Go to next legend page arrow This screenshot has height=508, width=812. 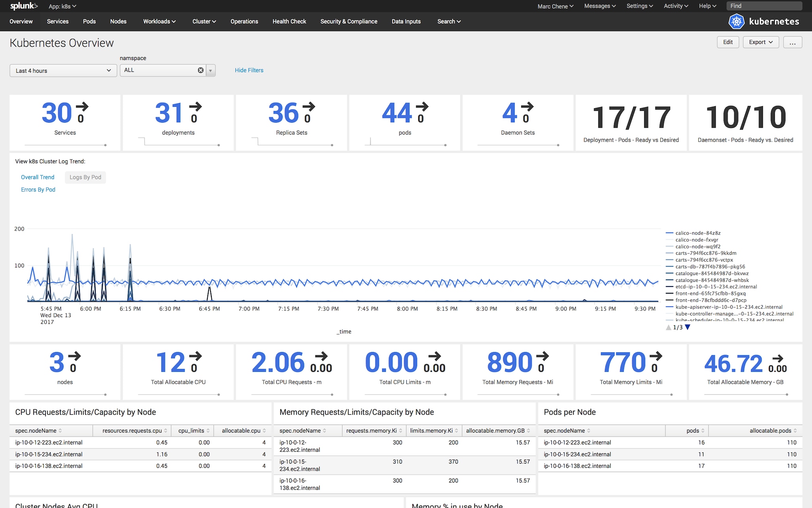point(688,327)
